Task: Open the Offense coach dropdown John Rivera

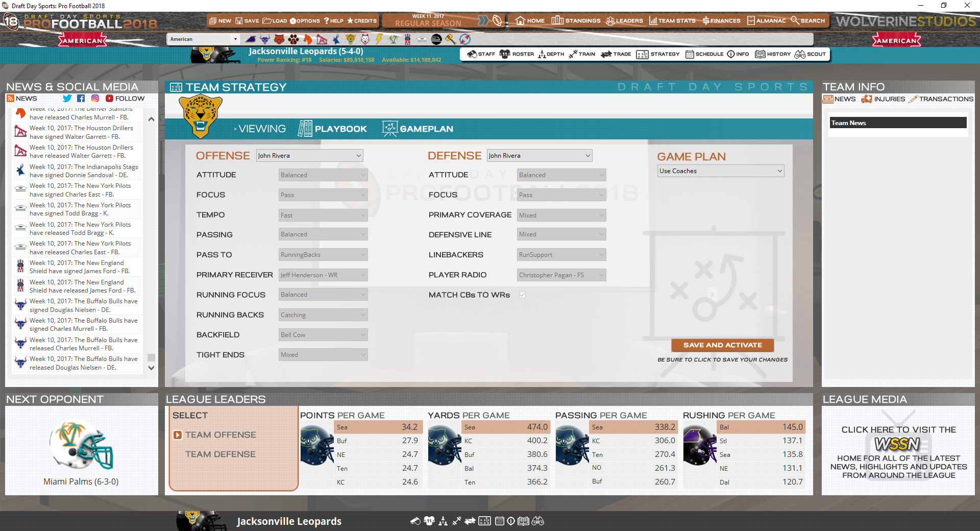Action: point(309,155)
